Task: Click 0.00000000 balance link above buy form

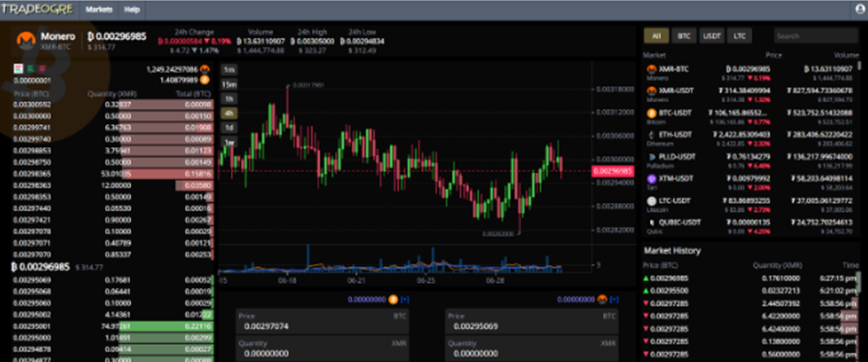Action: 367,299
